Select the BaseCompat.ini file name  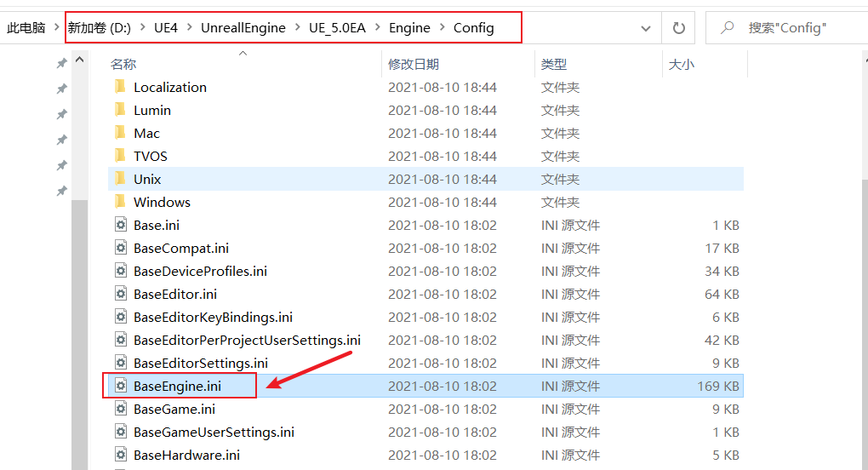[x=181, y=248]
